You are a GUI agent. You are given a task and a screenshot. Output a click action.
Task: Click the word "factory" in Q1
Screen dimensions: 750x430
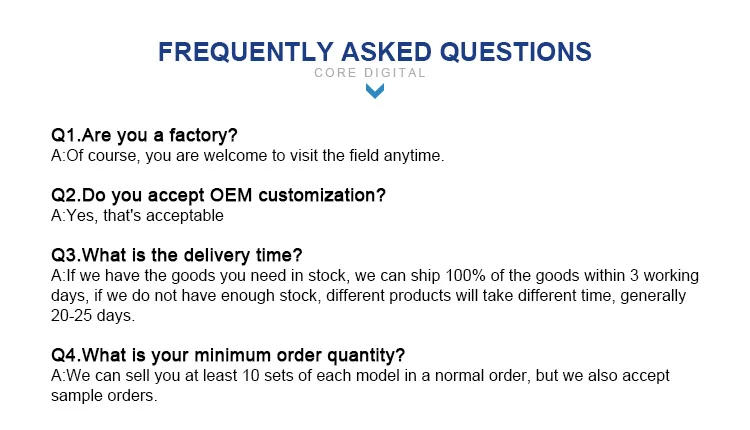204,135
